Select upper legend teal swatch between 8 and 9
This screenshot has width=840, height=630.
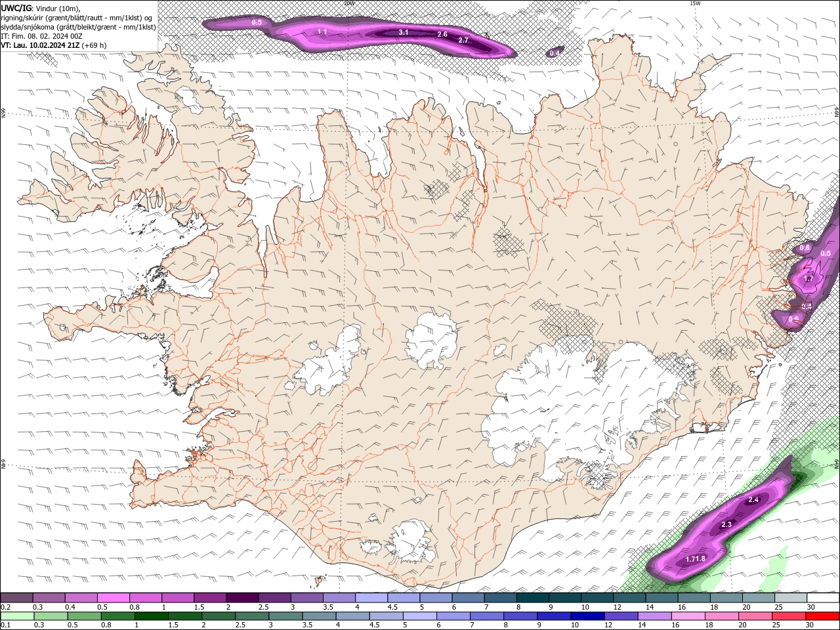[533, 597]
